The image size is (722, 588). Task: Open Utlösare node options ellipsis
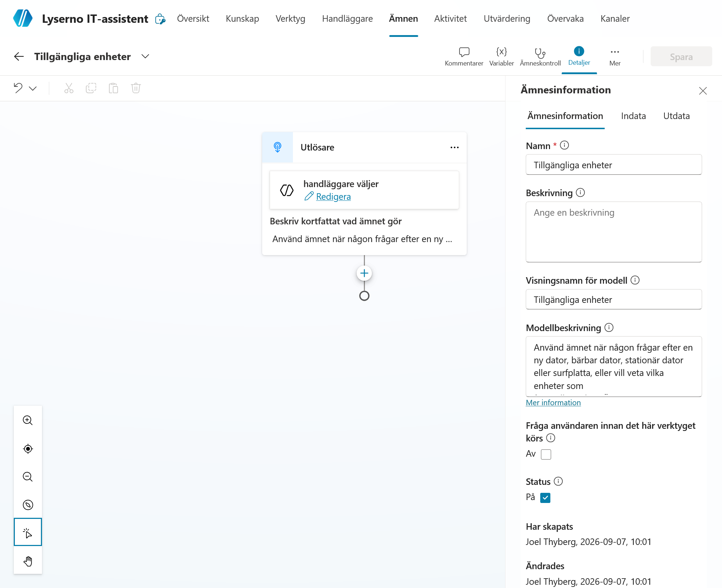coord(454,147)
